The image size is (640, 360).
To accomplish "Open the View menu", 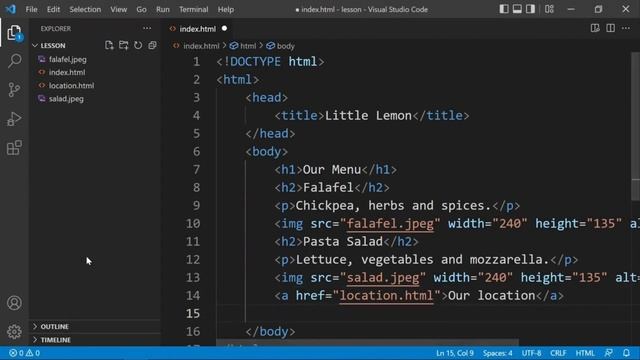I will point(118,9).
